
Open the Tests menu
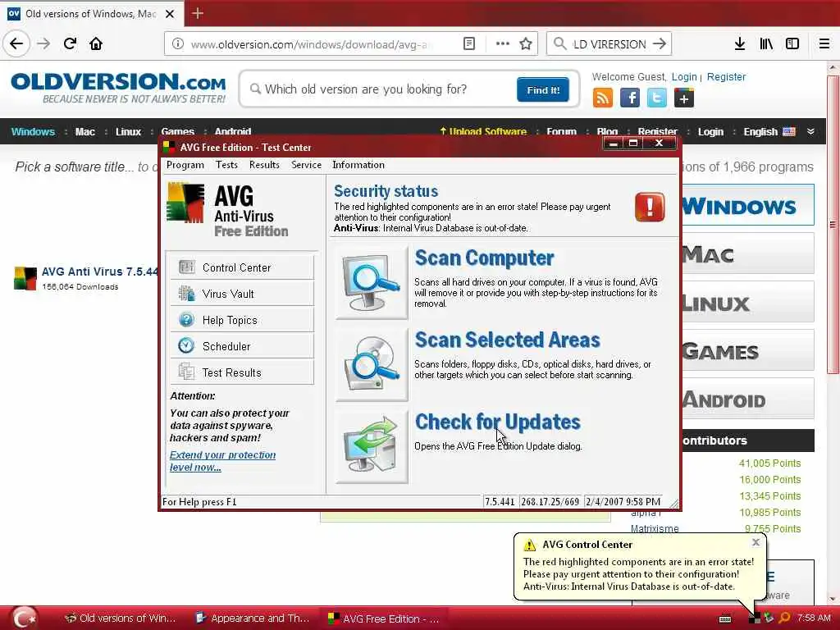click(x=226, y=165)
